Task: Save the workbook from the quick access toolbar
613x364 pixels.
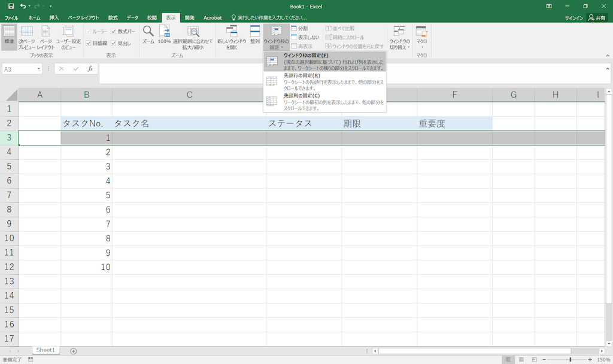Action: (11, 6)
